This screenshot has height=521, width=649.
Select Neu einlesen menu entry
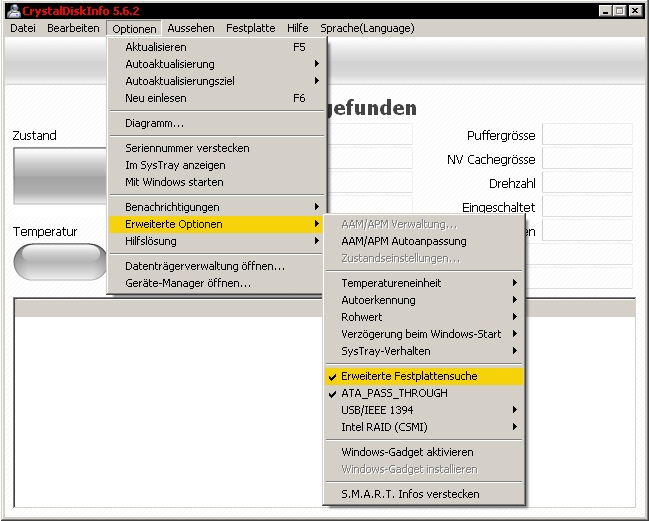(216, 98)
